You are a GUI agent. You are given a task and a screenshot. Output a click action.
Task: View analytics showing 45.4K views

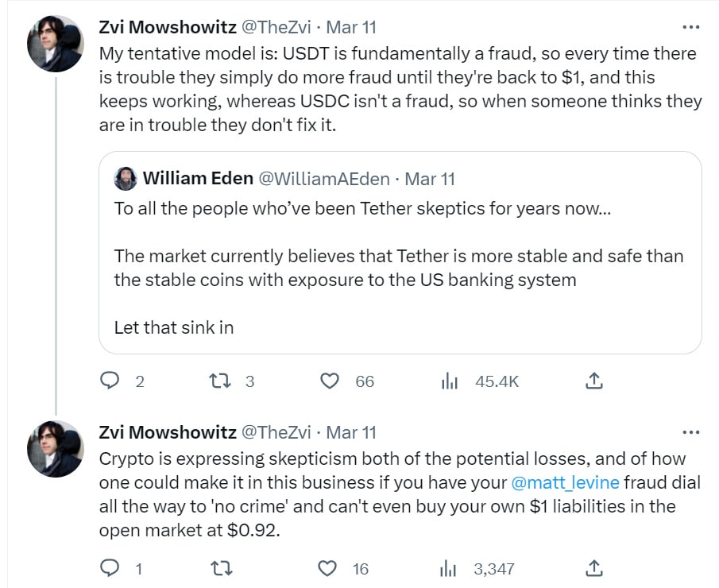450,381
